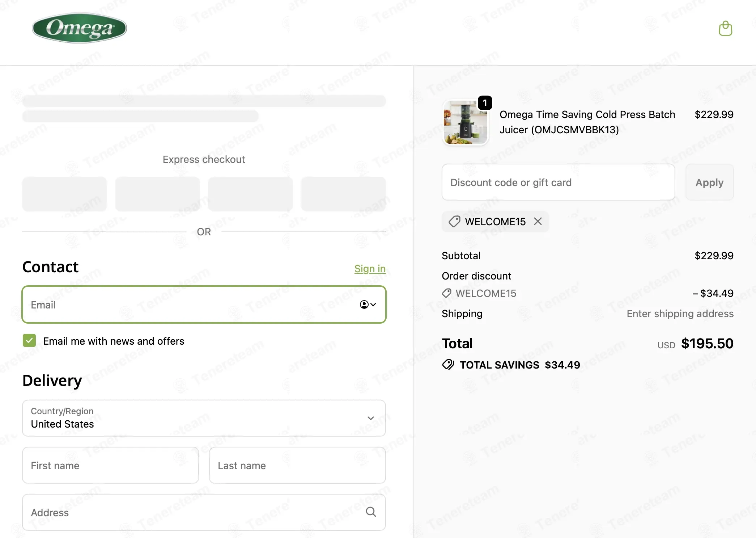The width and height of the screenshot is (756, 538).
Task: Click the Subtotal amount $229.99
Action: (714, 256)
